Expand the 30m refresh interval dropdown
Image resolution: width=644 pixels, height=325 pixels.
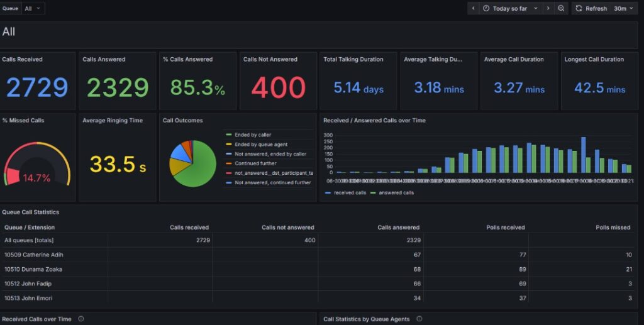point(623,8)
